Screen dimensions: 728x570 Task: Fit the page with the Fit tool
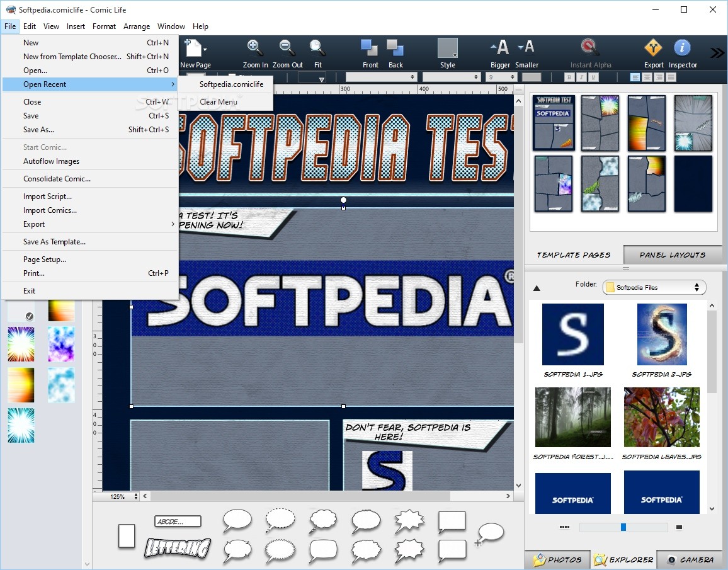317,47
